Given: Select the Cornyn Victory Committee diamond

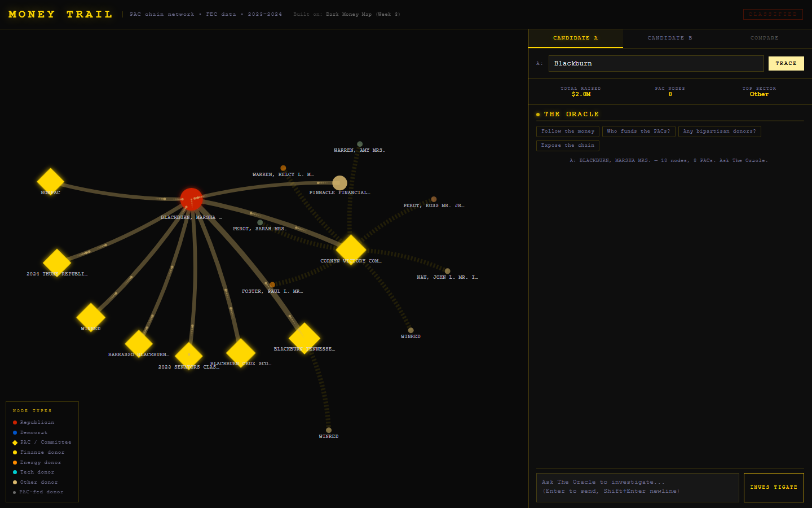Looking at the screenshot, I should point(351,250).
